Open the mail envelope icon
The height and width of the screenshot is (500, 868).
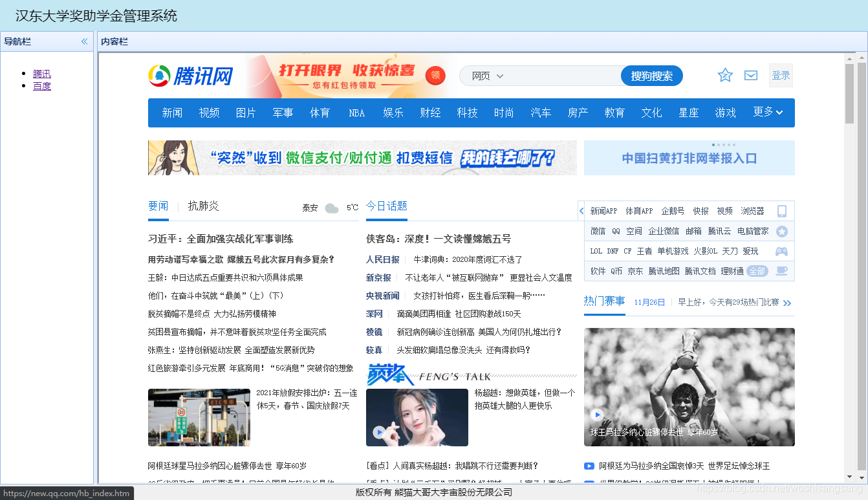click(750, 75)
